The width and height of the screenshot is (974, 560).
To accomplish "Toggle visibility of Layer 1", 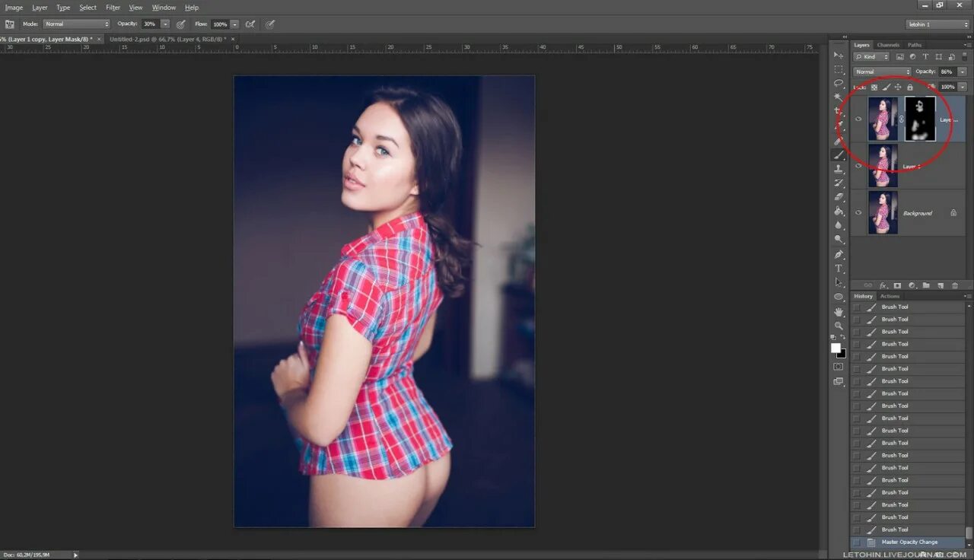I will 858,166.
